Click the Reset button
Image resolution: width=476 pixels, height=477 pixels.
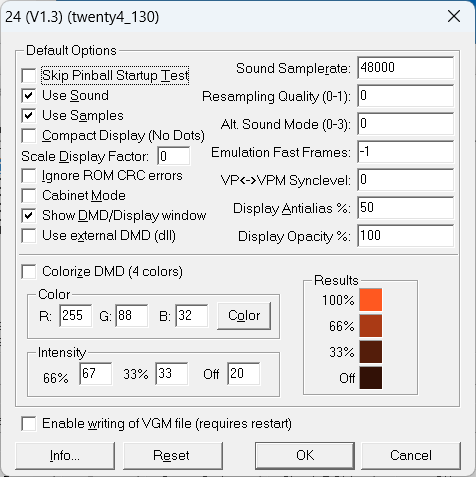(x=173, y=456)
